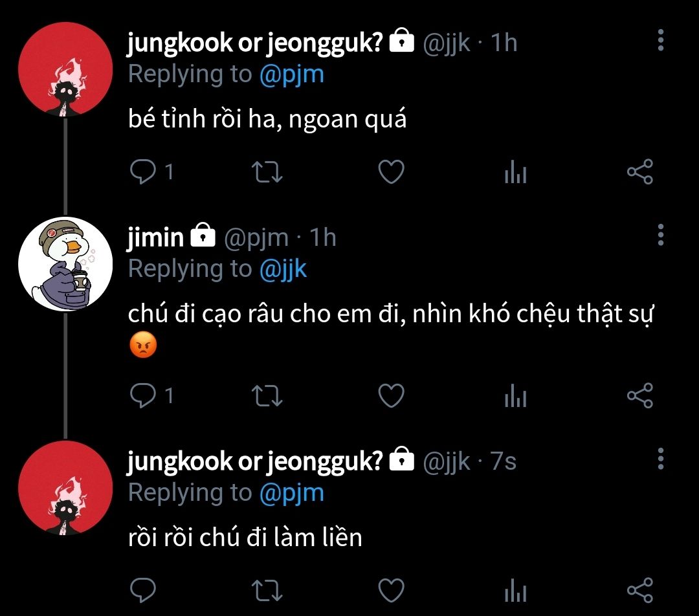Open the @pjm mention link in first tweet
The width and height of the screenshot is (699, 616).
coord(291,74)
